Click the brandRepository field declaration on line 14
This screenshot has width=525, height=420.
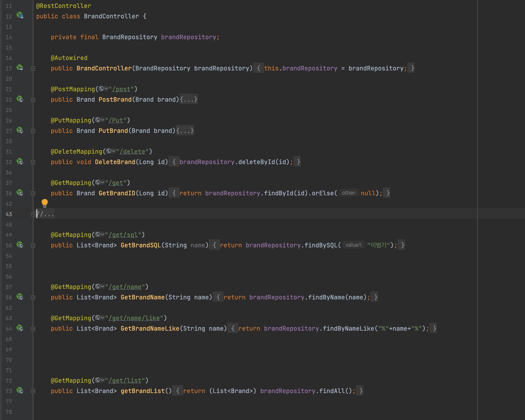189,37
